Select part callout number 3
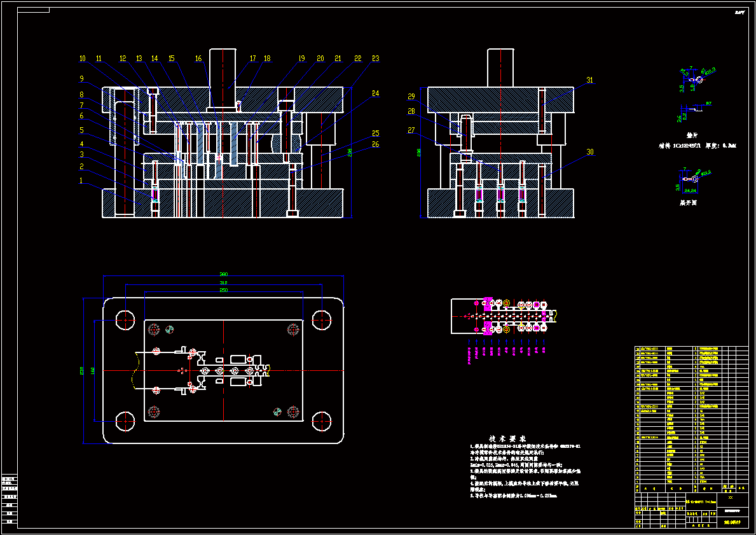756x535 pixels. pos(82,155)
